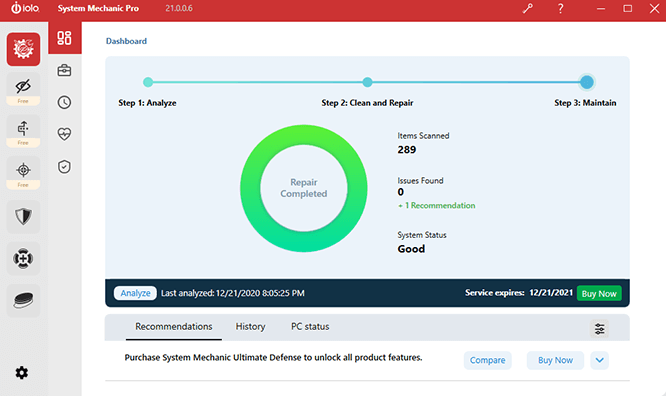Expand the recommendation chevron dropdown

click(599, 360)
